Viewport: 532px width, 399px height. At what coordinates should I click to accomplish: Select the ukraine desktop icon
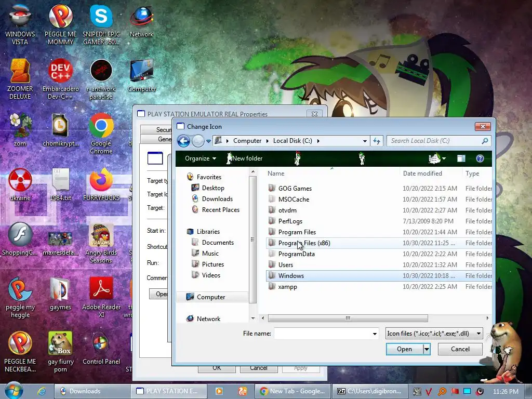[20, 185]
